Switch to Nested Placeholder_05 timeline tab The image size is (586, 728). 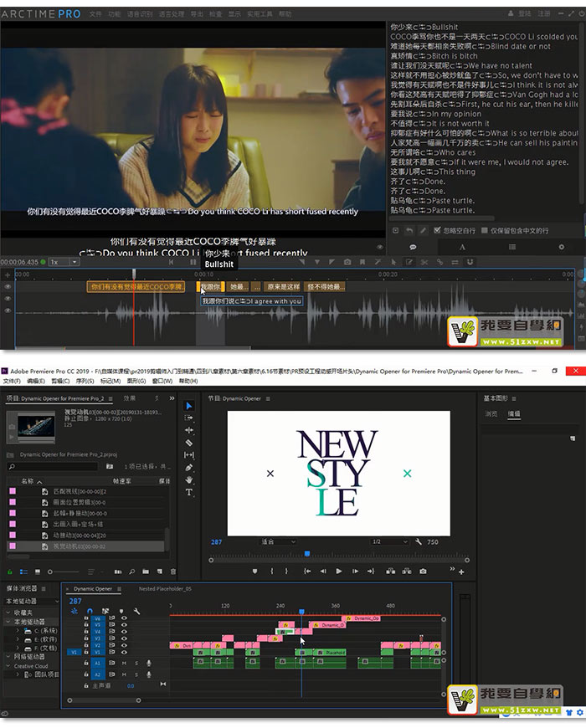tap(165, 589)
